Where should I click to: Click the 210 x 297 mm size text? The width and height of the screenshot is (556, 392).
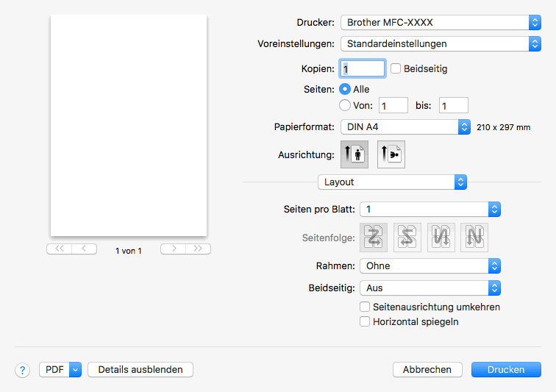click(503, 127)
